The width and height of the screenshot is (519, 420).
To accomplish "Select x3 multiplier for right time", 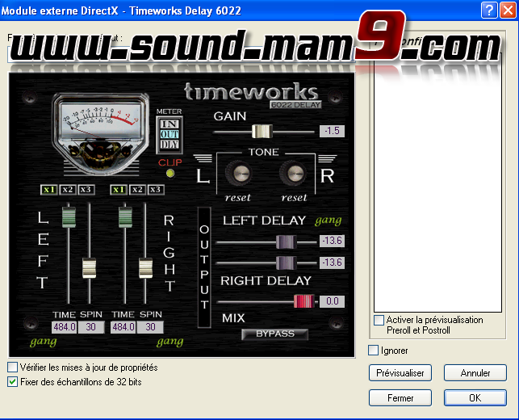I will point(155,190).
